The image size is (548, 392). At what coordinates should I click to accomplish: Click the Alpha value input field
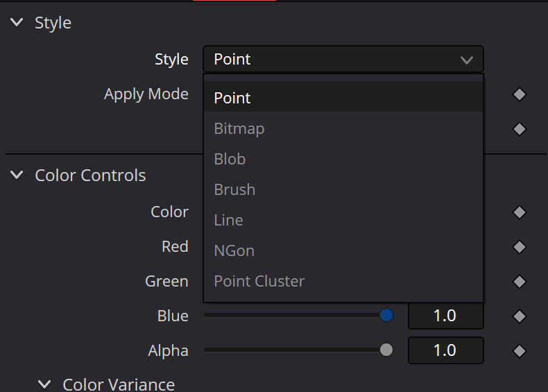click(446, 350)
